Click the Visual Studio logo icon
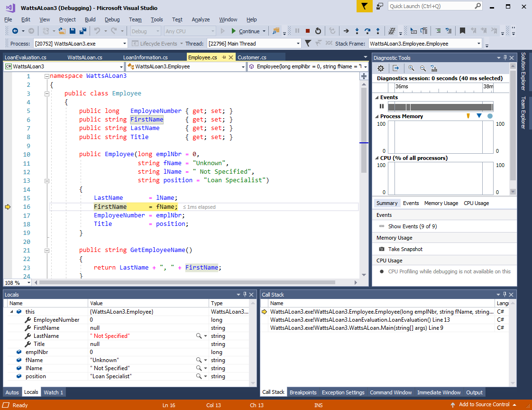 pos(10,8)
